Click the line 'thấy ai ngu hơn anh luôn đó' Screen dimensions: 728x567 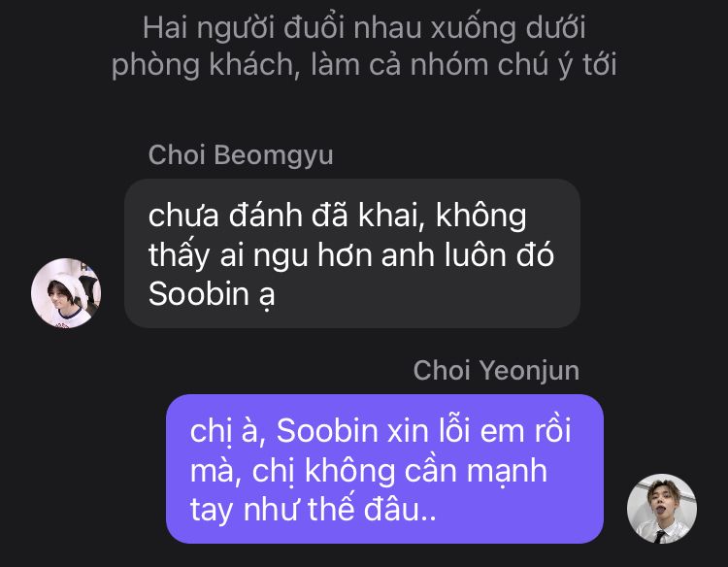click(351, 255)
